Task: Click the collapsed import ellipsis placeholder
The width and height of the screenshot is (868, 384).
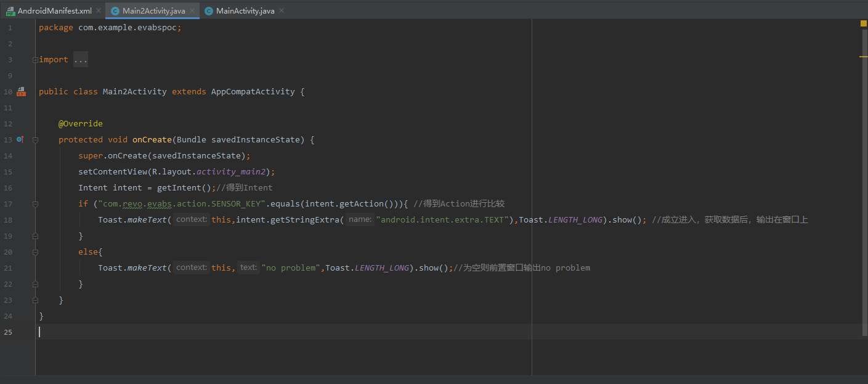Action: pyautogui.click(x=81, y=60)
